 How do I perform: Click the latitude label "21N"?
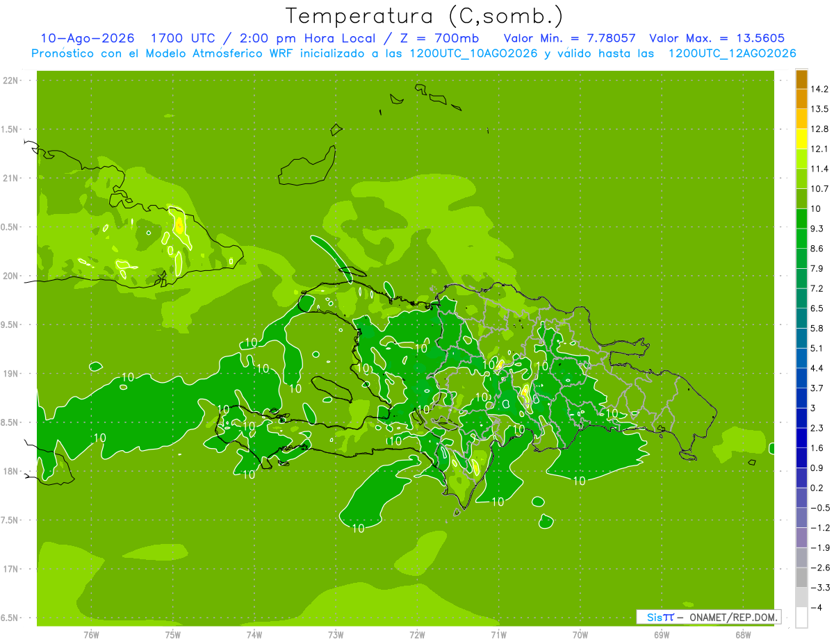(x=10, y=178)
